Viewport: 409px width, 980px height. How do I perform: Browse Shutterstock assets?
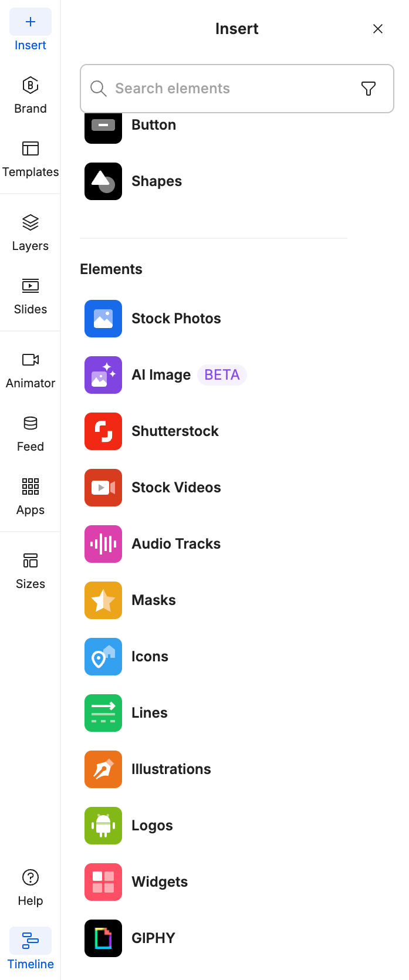(175, 431)
